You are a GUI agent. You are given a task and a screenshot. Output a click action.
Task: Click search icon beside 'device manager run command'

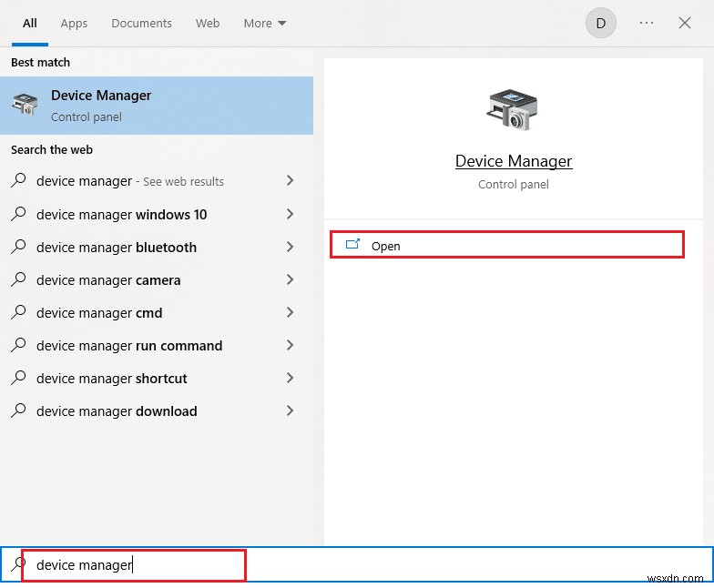18,344
